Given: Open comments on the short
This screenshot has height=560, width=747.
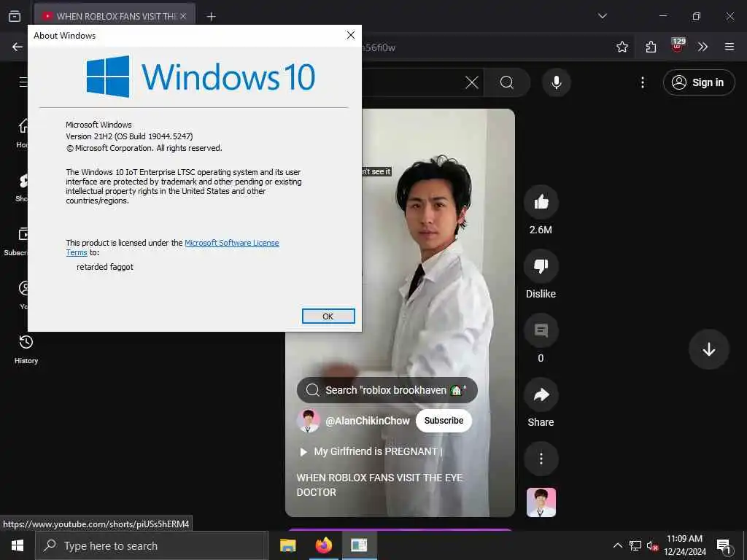Looking at the screenshot, I should (x=541, y=330).
